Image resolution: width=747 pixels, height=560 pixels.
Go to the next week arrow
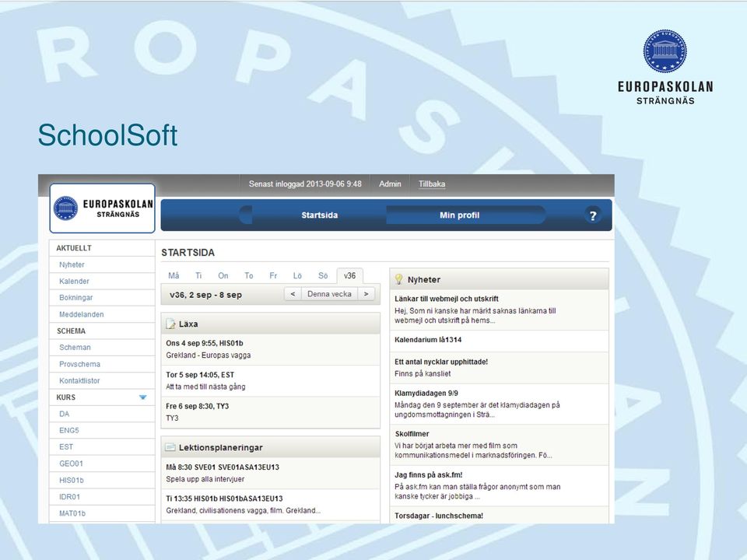click(366, 294)
